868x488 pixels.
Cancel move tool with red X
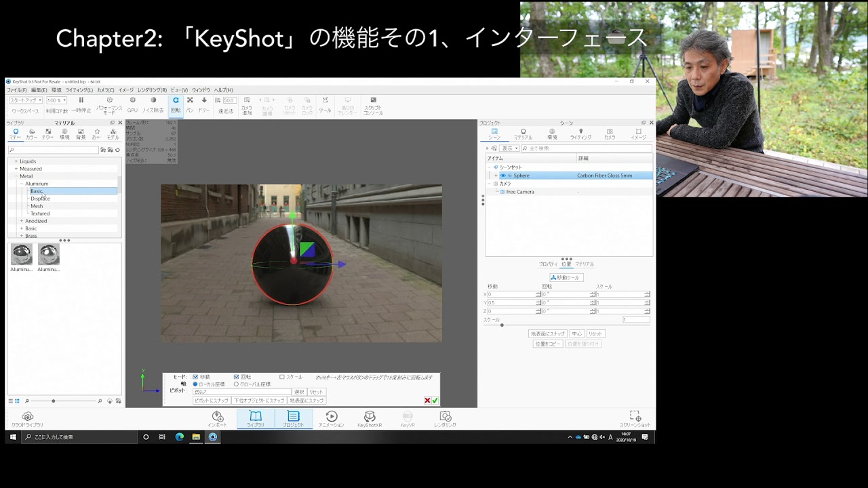click(x=427, y=401)
